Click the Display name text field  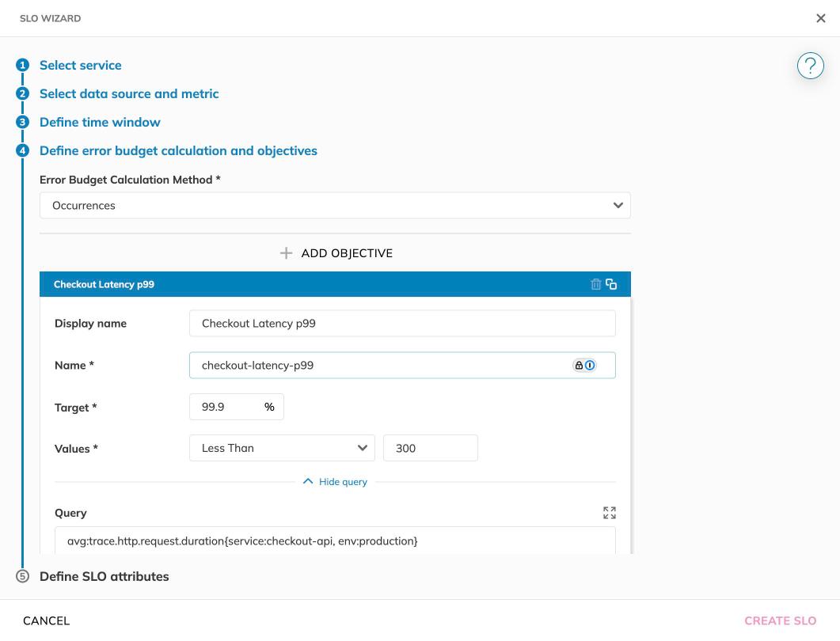pos(402,323)
